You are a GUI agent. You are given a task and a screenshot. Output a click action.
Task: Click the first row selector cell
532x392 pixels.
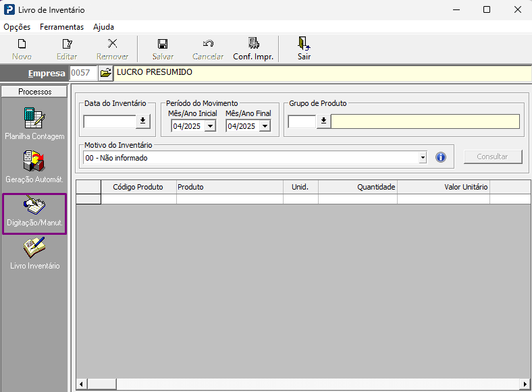pyautogui.click(x=88, y=199)
